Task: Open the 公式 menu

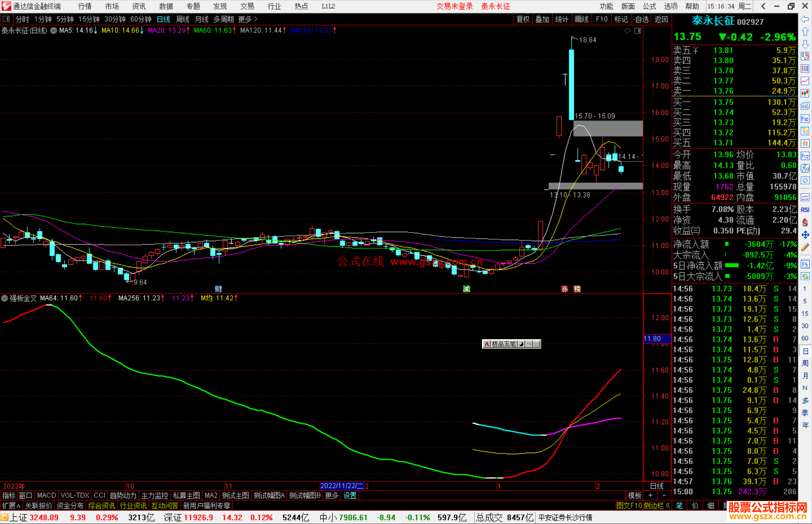Action: (649, 6)
